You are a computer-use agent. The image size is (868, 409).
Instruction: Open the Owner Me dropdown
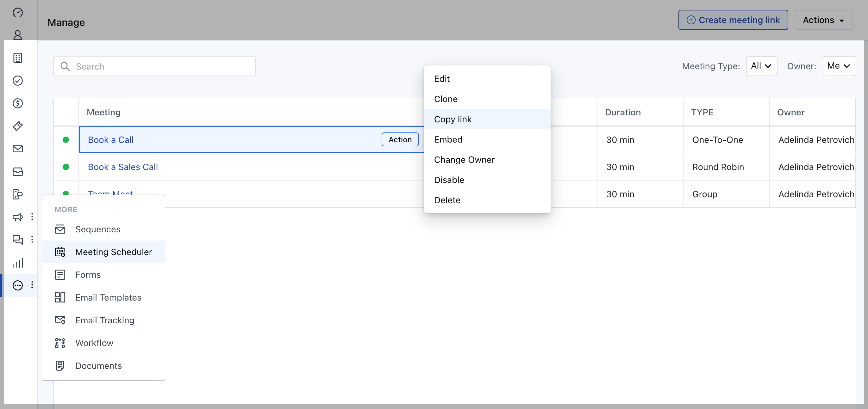click(839, 66)
